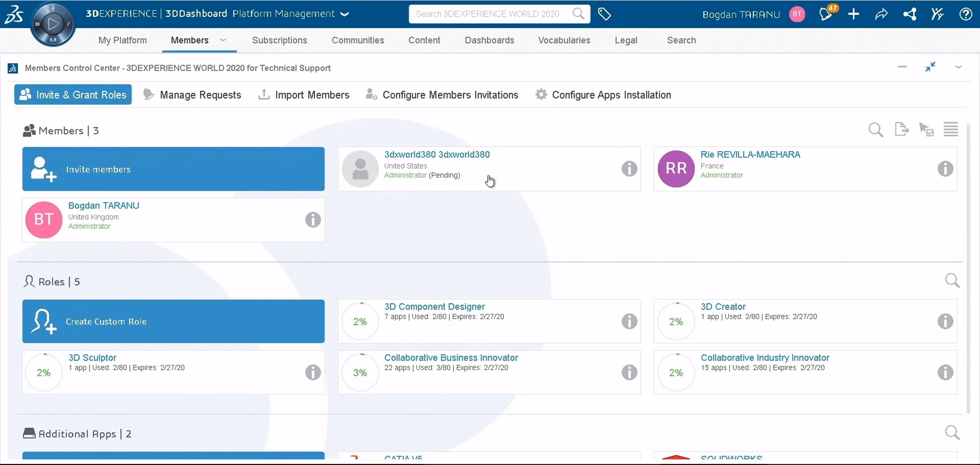Click the 3% usage gauge
The width and height of the screenshot is (980, 465).
(x=360, y=372)
